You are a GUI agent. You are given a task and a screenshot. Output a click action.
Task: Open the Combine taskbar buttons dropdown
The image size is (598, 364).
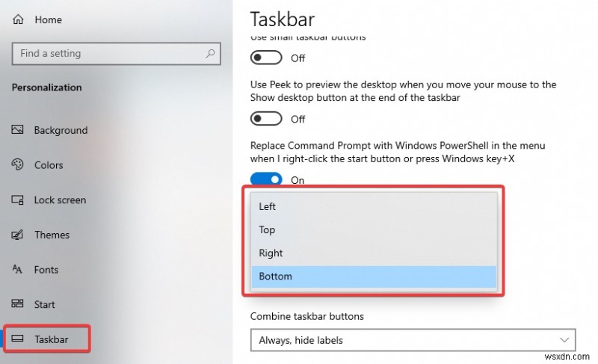click(x=413, y=340)
